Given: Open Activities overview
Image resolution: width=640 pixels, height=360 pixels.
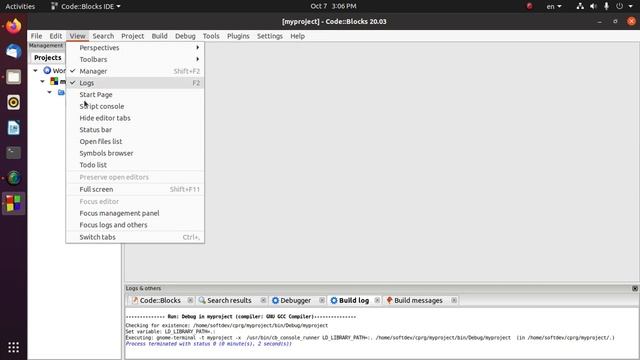Looking at the screenshot, I should click(x=20, y=6).
